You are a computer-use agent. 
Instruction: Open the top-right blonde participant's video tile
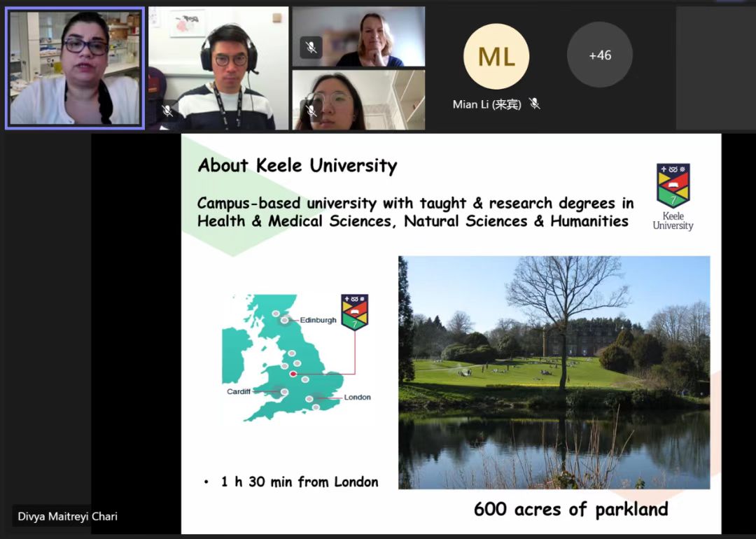358,36
